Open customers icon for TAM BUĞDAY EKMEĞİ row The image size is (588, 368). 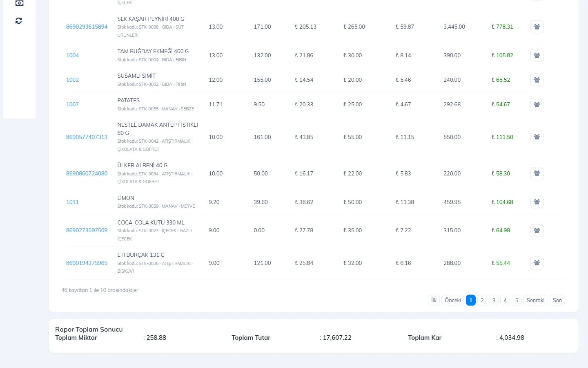tap(537, 55)
